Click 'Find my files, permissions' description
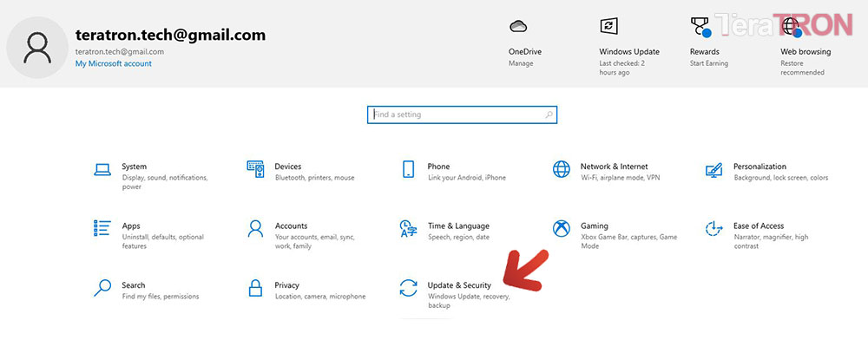Screen dimensions: 868x353 point(160,297)
